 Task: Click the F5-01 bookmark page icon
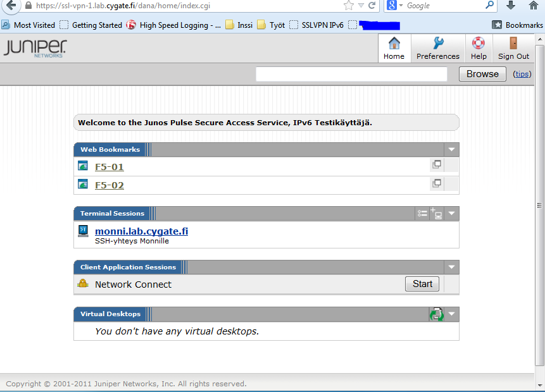83,166
